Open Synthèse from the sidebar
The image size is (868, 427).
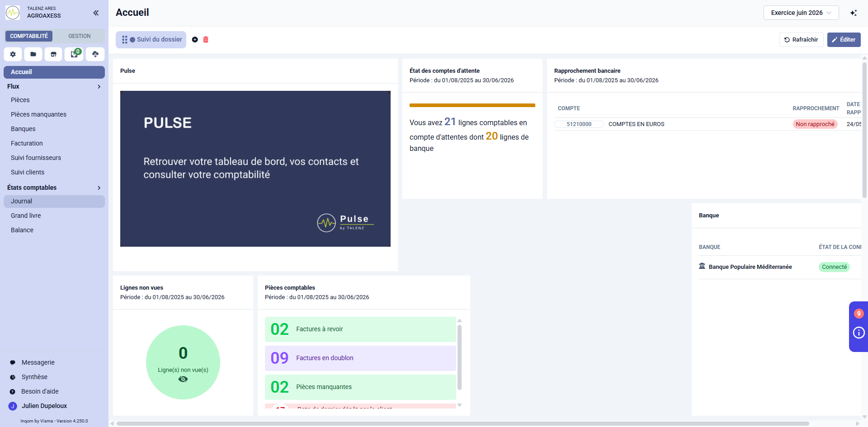[x=34, y=377]
